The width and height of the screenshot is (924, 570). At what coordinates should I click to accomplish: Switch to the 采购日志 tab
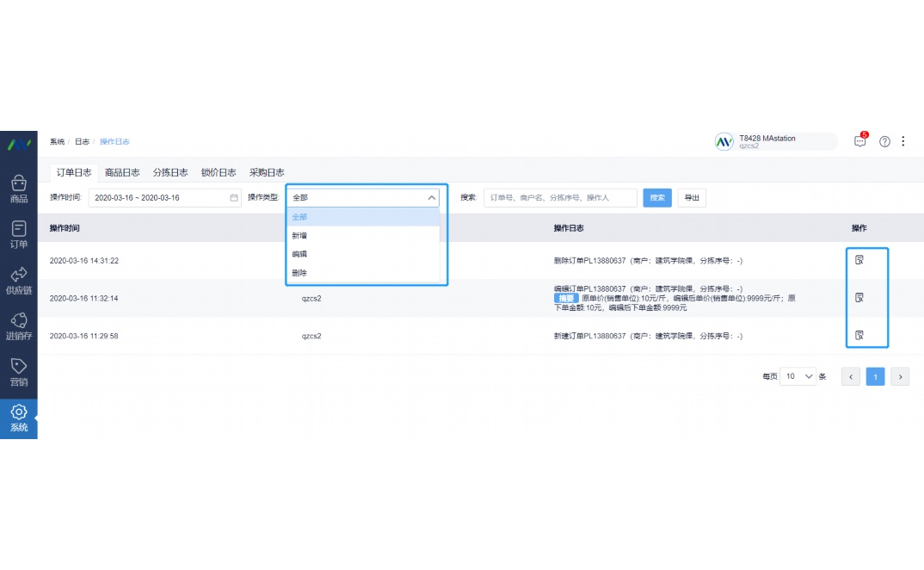pos(267,172)
